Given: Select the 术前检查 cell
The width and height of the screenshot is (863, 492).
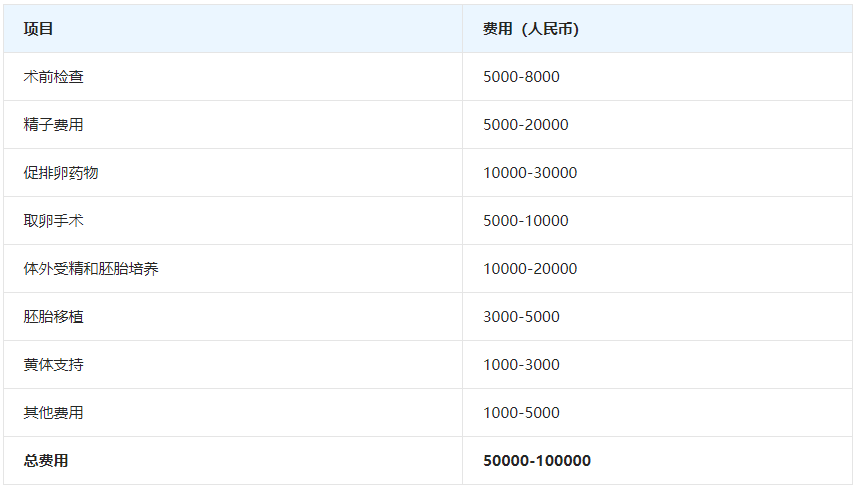Looking at the screenshot, I should [54, 77].
